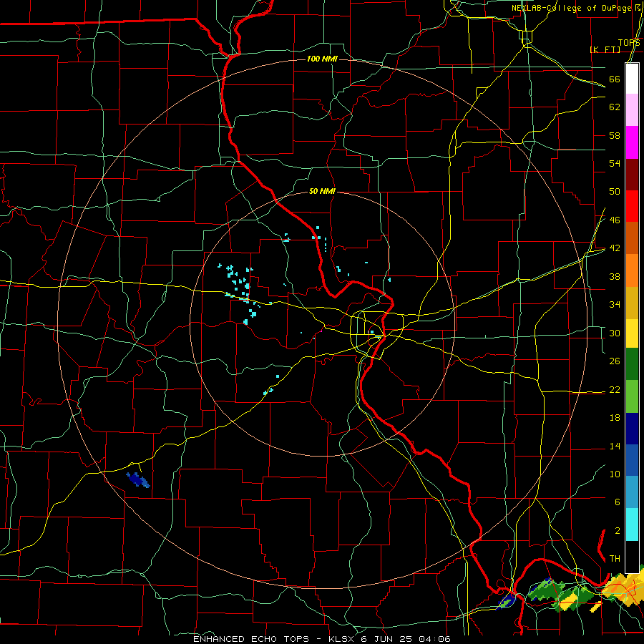Click the TOPS legend title

point(629,43)
